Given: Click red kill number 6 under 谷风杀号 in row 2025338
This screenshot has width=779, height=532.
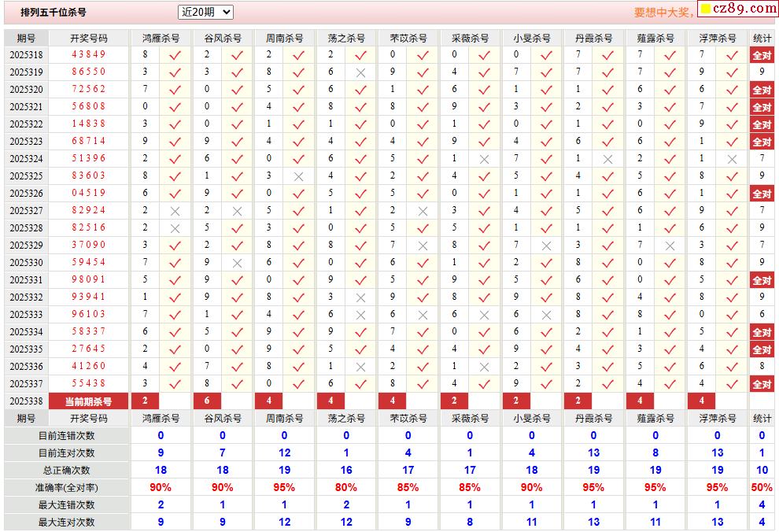Looking at the screenshot, I should pos(207,401).
